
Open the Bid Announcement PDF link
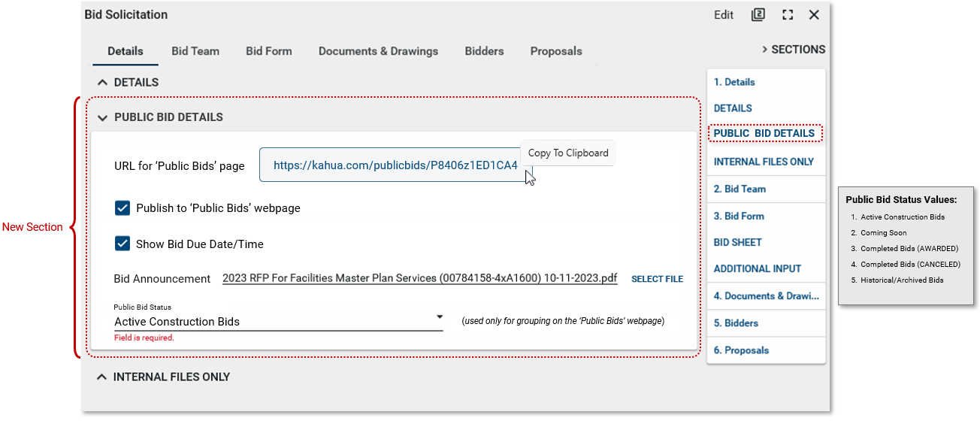pos(419,279)
